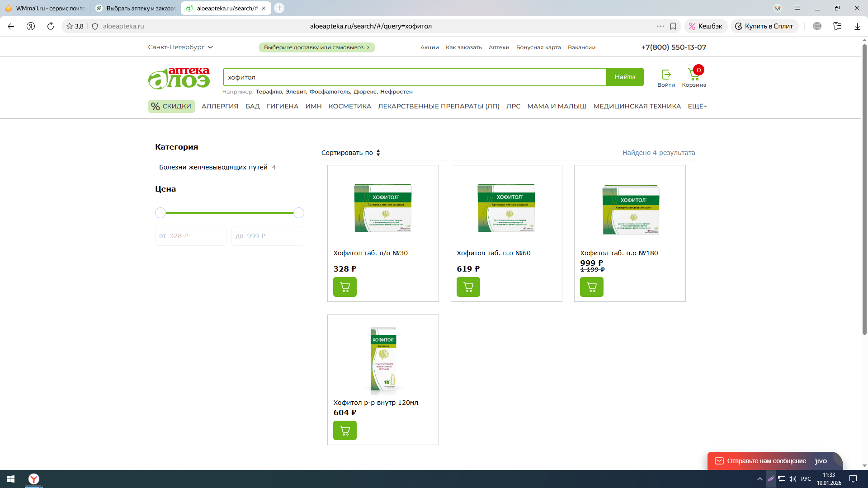Select Болезни желчевыводящих путей category
Viewport: 868px width, 488px height.
tap(213, 167)
